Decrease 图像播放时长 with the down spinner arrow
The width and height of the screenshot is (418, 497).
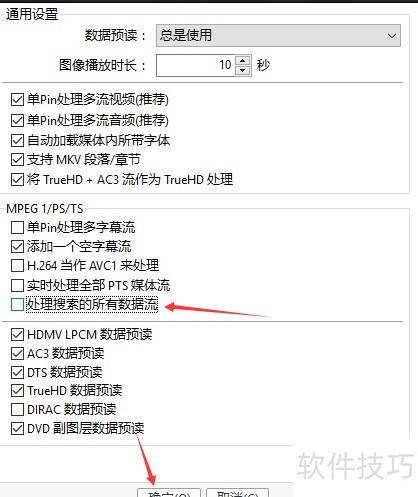[x=243, y=70]
